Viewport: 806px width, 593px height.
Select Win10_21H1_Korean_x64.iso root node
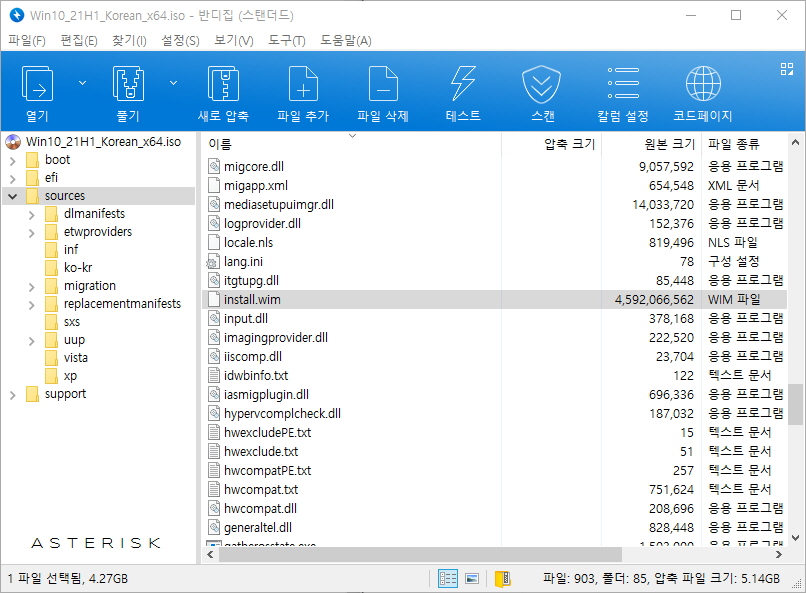click(103, 142)
